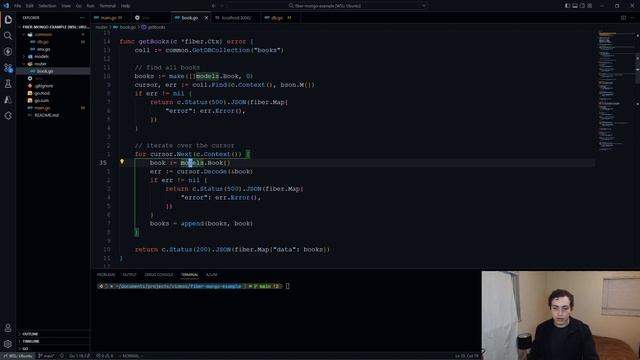Open db.go in the explorer tree
Viewport: 640px width, 360px height.
click(53, 42)
